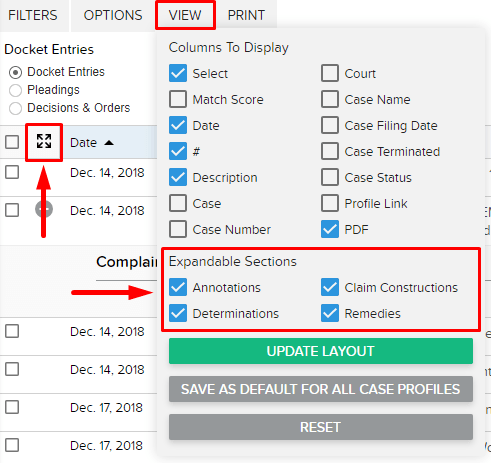
Task: Open the PRINT tab
Action: click(246, 15)
